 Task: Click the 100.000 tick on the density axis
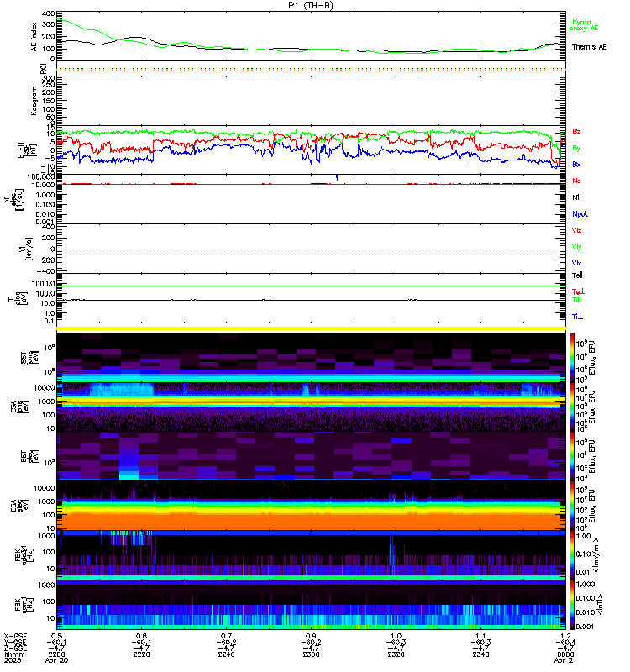pyautogui.click(x=40, y=176)
